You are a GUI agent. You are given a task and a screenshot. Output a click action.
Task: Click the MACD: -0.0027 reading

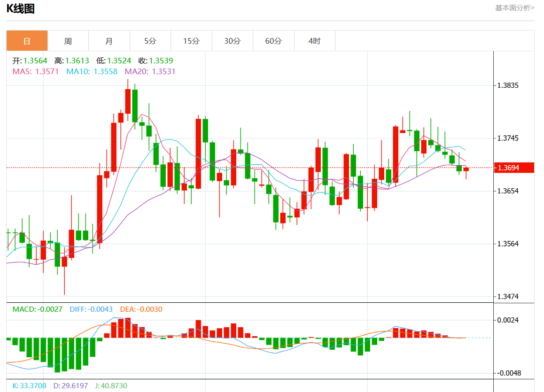tap(38, 309)
